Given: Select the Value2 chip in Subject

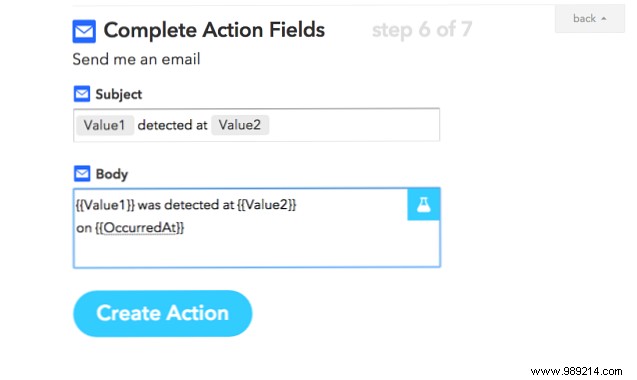Looking at the screenshot, I should point(240,125).
